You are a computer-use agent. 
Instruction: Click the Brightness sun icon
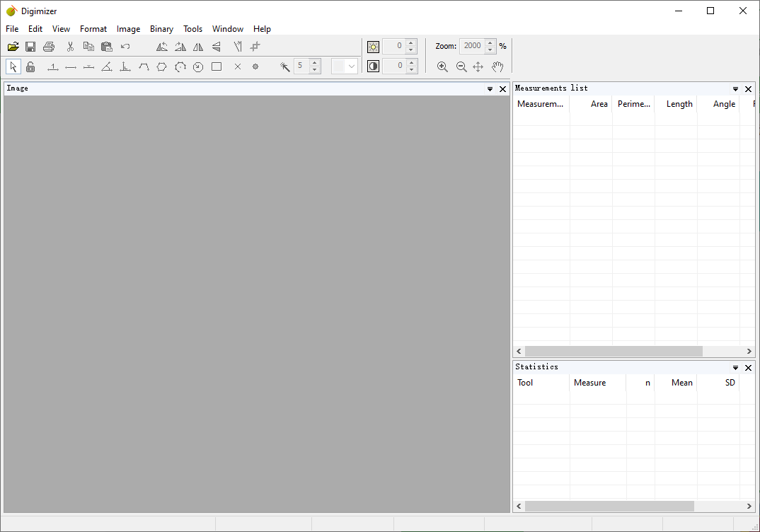pos(373,47)
